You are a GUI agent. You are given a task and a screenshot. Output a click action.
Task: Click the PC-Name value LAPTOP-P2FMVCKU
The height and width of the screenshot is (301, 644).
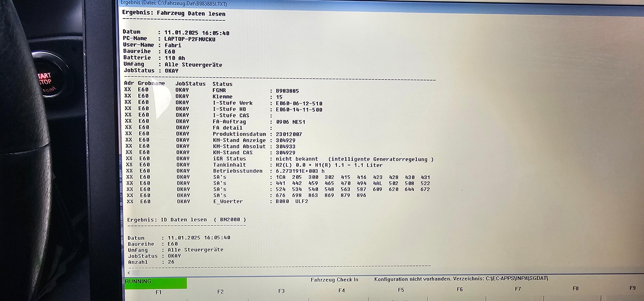pos(190,39)
